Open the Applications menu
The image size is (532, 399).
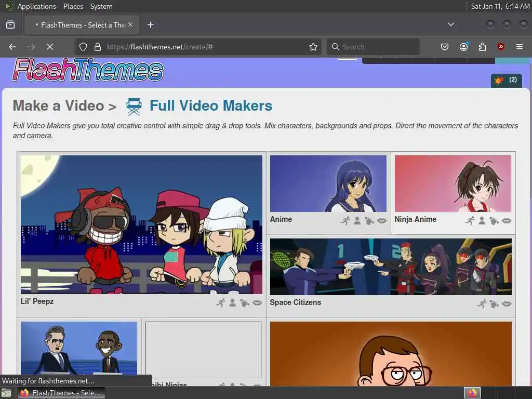click(x=37, y=6)
